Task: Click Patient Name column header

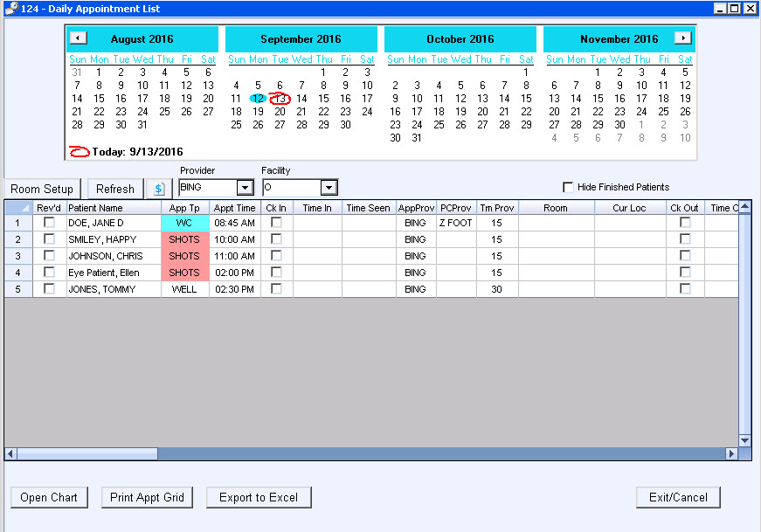Action: click(x=114, y=208)
